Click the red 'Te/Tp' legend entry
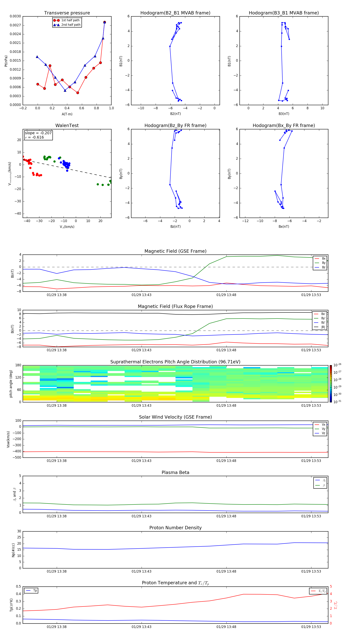This screenshot has height=644, width=351. tap(318, 591)
